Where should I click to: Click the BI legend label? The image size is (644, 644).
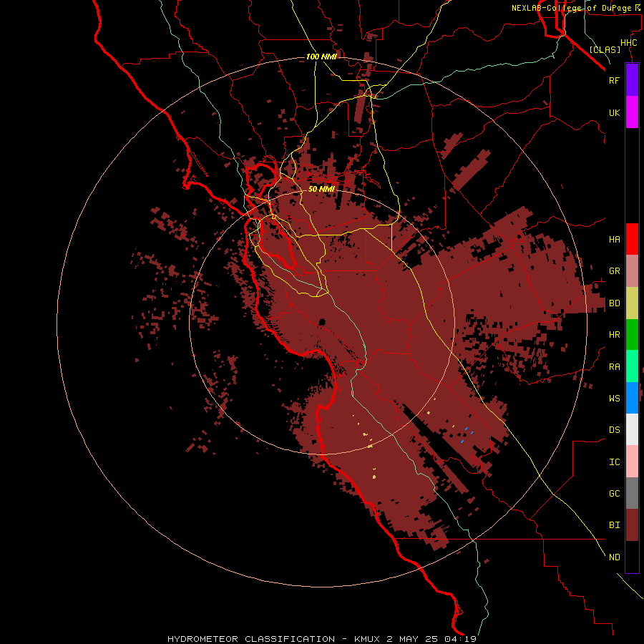pyautogui.click(x=614, y=525)
